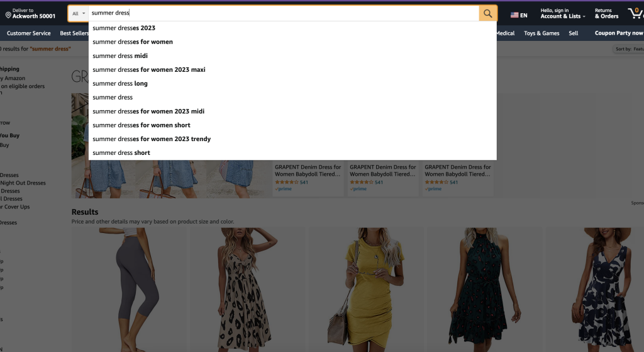Select suggestion summer dresses 2023
This screenshot has width=644, height=352.
tap(292, 28)
